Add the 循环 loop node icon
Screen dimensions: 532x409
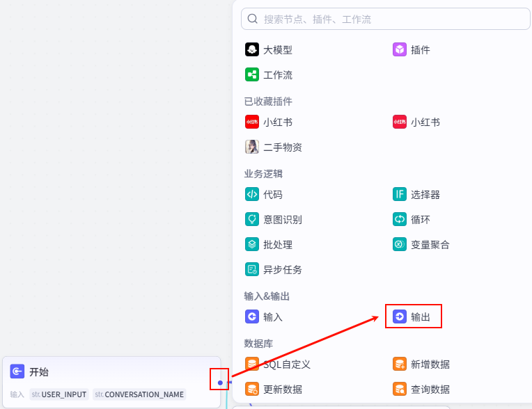pos(399,219)
